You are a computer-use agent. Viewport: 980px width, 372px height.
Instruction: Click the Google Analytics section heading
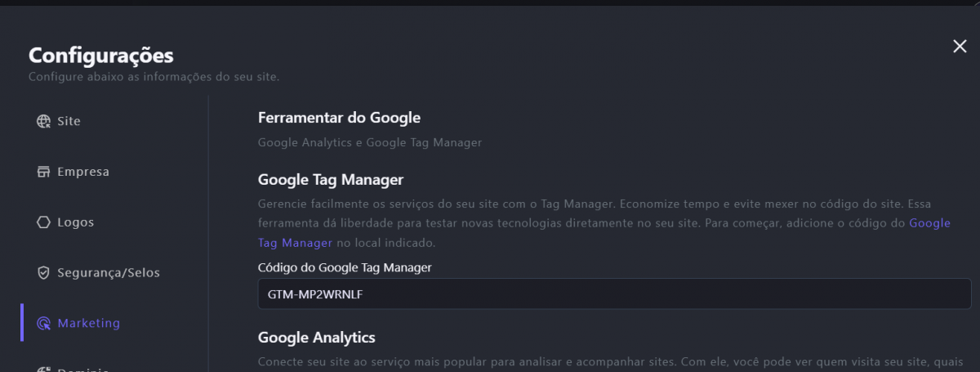(317, 337)
